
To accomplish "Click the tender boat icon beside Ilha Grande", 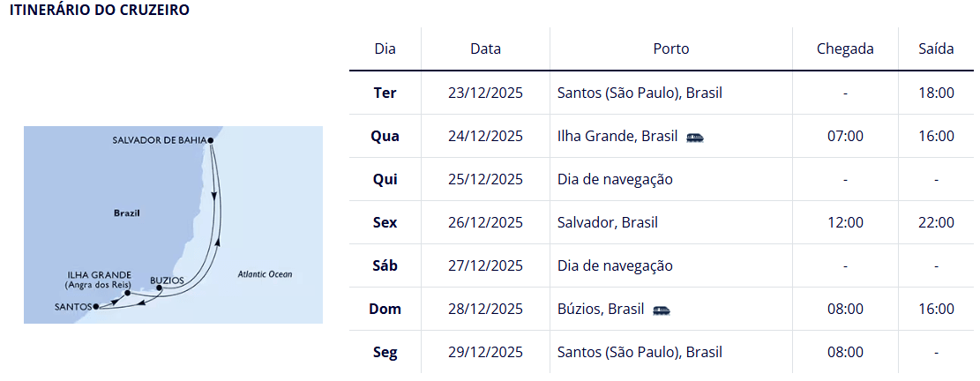I will click(x=695, y=137).
